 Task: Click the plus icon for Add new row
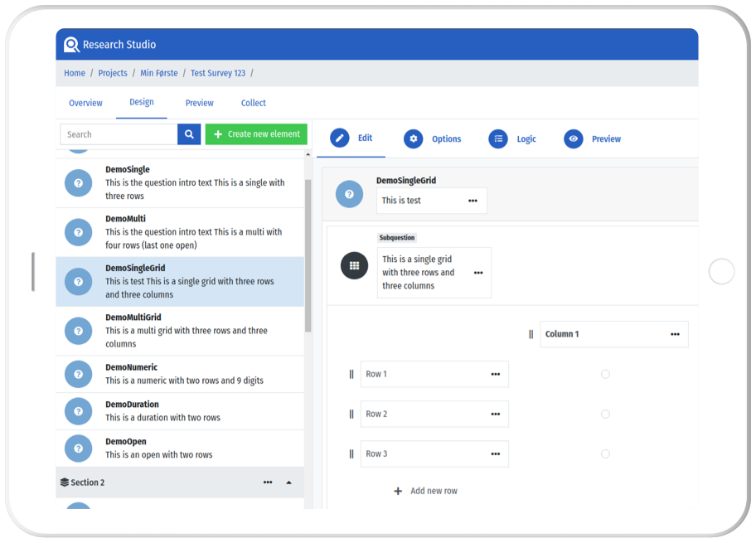tap(398, 491)
